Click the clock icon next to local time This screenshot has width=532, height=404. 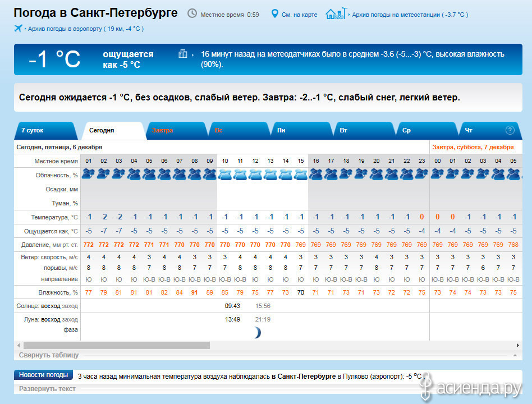click(192, 13)
